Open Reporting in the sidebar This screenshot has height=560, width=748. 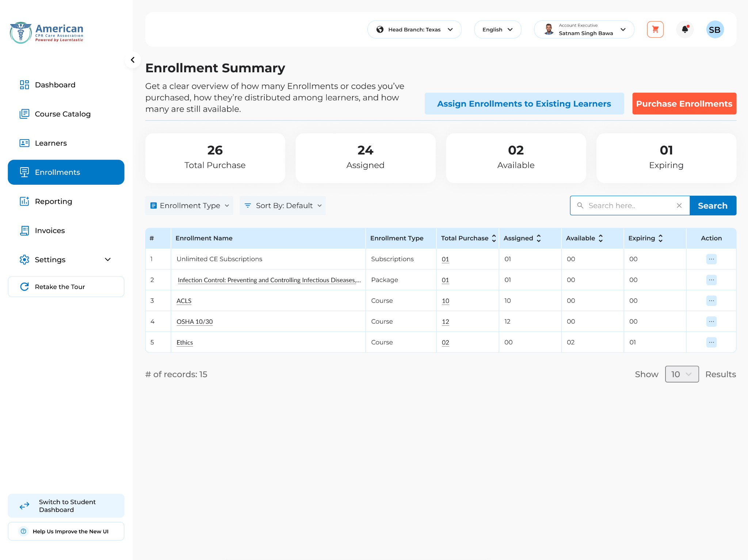(66, 202)
